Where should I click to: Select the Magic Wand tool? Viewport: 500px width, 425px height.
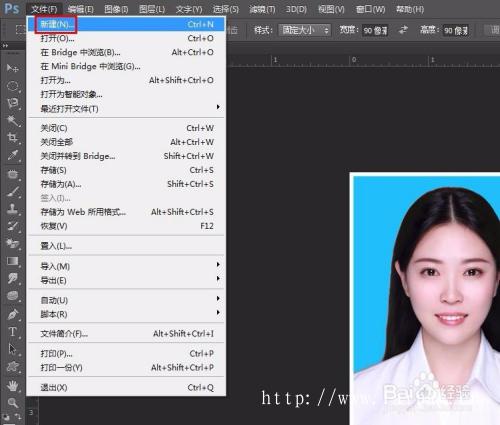13,121
